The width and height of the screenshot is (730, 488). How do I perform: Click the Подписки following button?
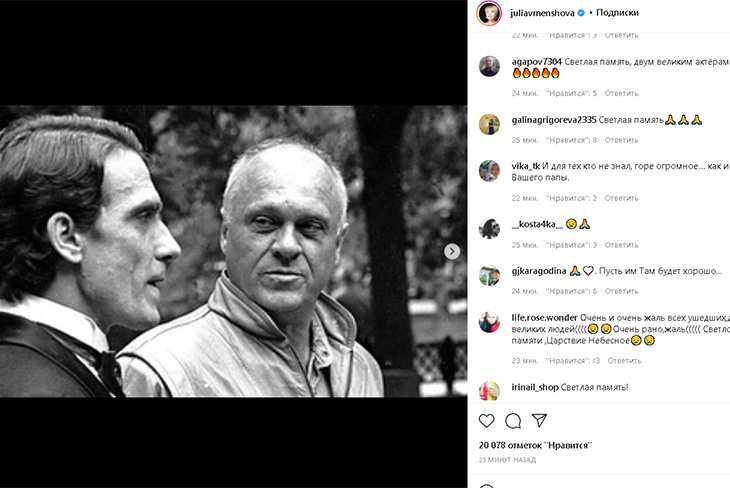coord(617,13)
